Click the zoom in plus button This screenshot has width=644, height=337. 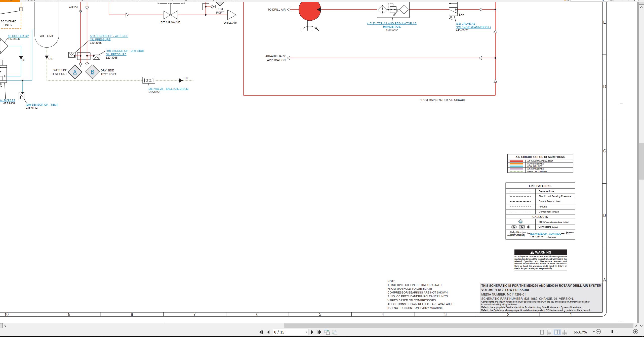635,332
